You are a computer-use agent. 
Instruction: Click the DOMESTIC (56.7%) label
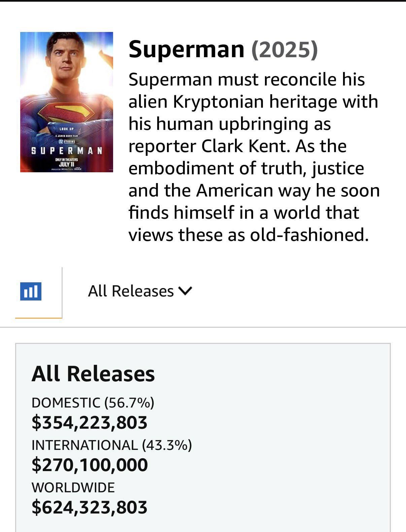(x=93, y=402)
